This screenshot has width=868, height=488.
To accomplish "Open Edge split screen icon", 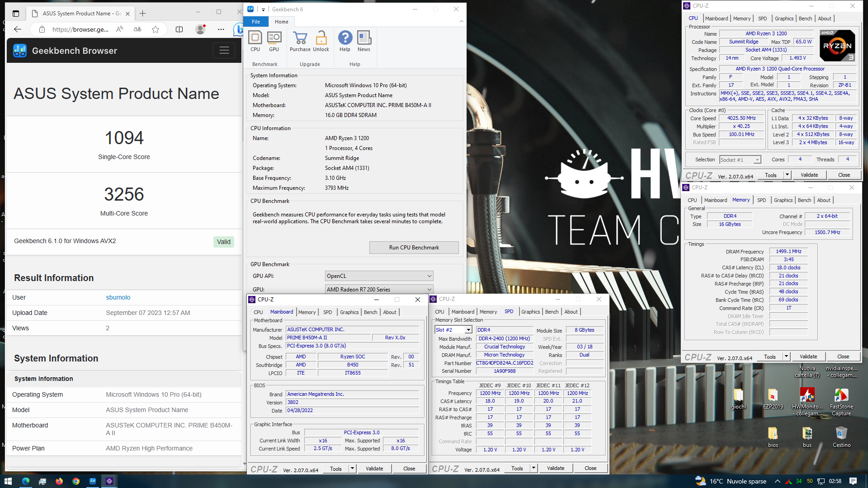I will 179,29.
